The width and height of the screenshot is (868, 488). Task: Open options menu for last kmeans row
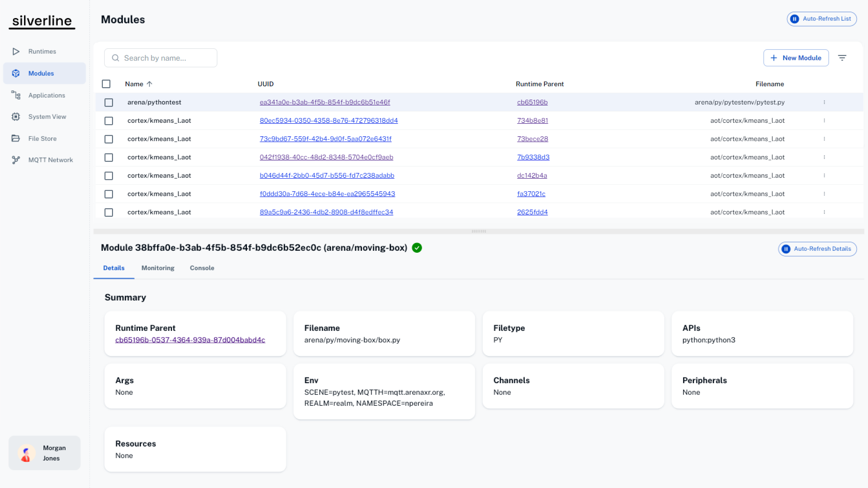824,212
